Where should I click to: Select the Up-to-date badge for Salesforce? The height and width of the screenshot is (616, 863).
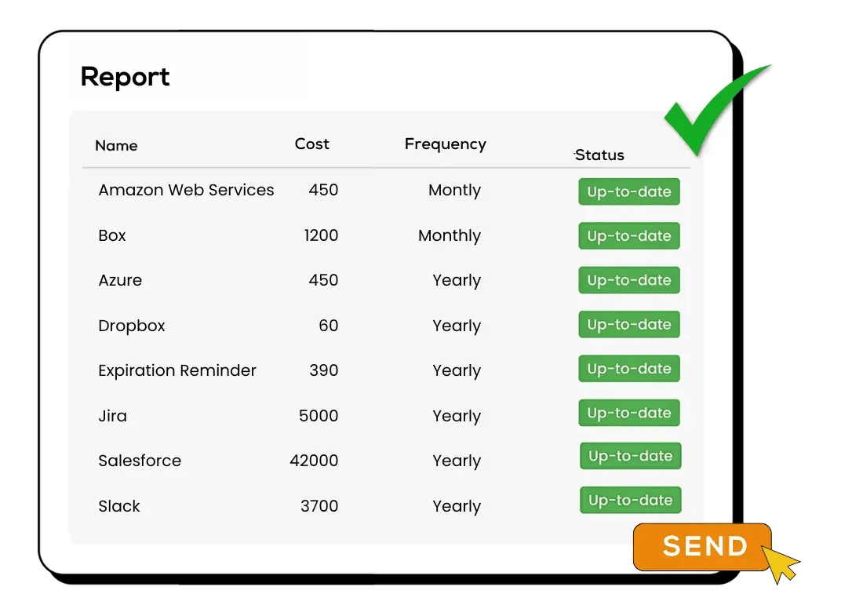(x=631, y=456)
